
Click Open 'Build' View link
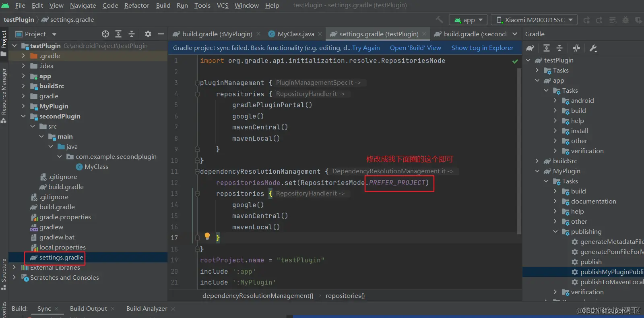[415, 48]
